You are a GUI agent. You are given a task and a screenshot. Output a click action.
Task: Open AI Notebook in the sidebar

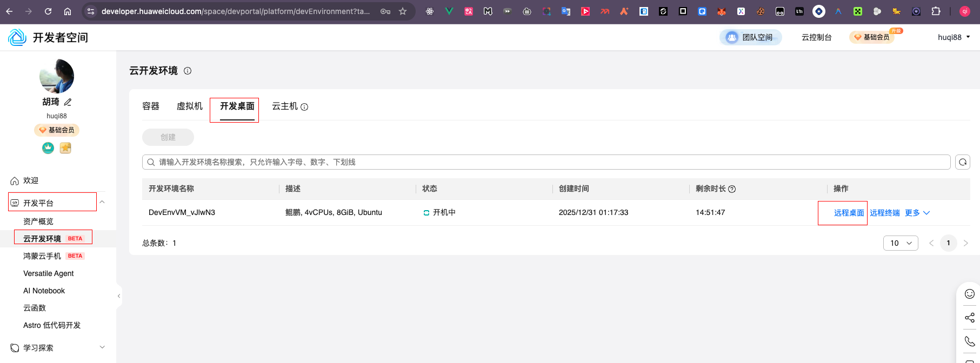click(44, 291)
